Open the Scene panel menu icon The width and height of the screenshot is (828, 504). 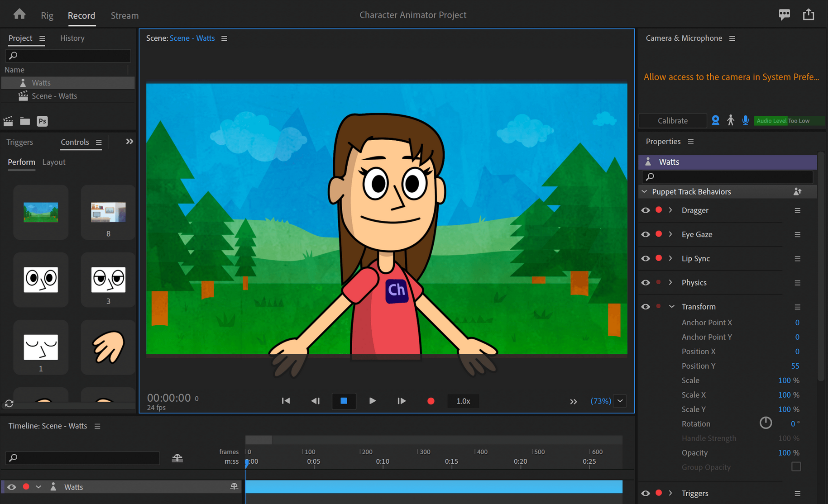(224, 38)
